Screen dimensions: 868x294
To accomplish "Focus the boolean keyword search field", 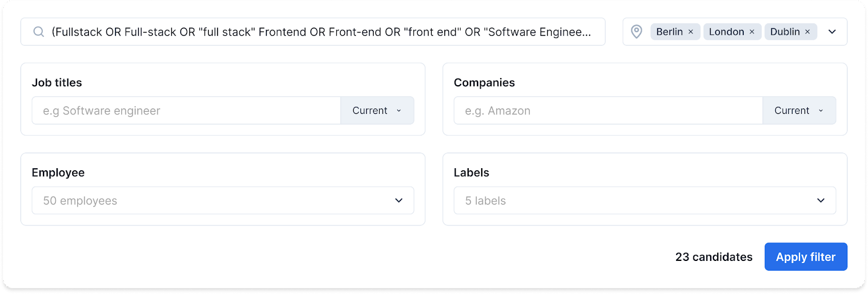I will point(321,32).
